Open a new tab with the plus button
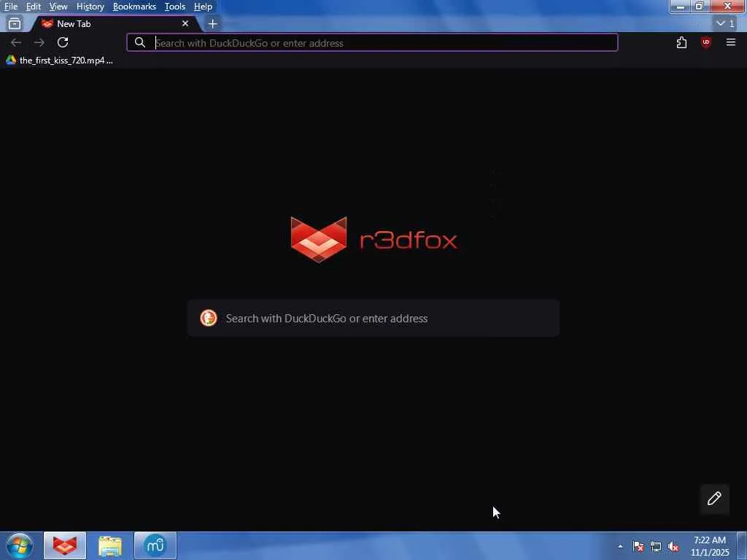This screenshot has height=560, width=747. pyautogui.click(x=212, y=23)
